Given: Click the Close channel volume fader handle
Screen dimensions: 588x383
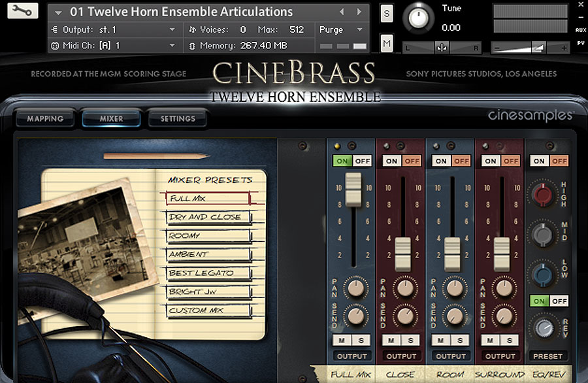Looking at the screenshot, I should (x=402, y=254).
